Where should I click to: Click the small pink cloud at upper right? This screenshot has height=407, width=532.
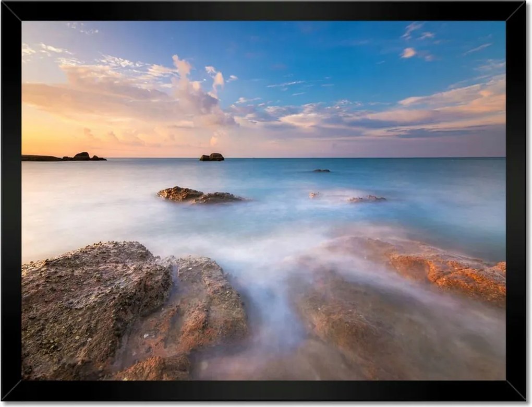tap(408, 53)
